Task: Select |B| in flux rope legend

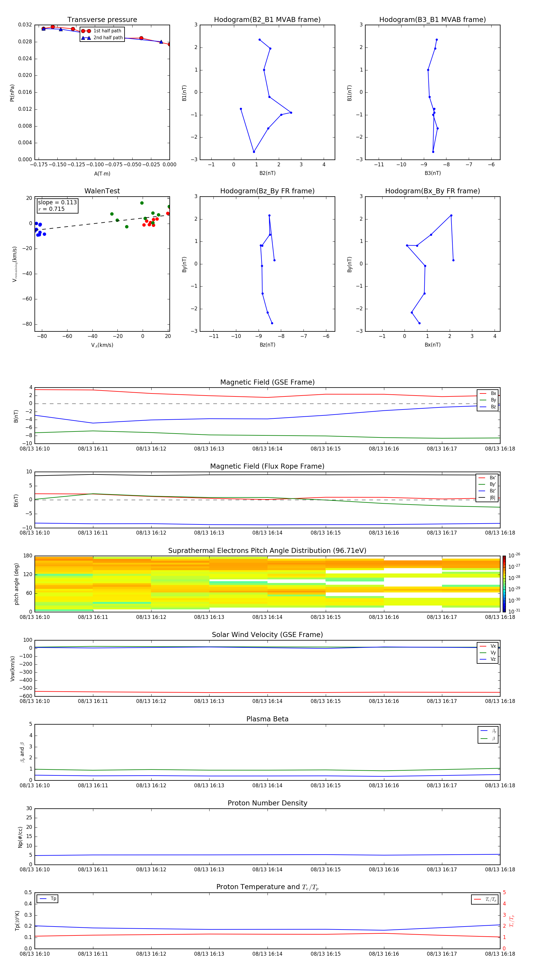Action: (x=487, y=498)
